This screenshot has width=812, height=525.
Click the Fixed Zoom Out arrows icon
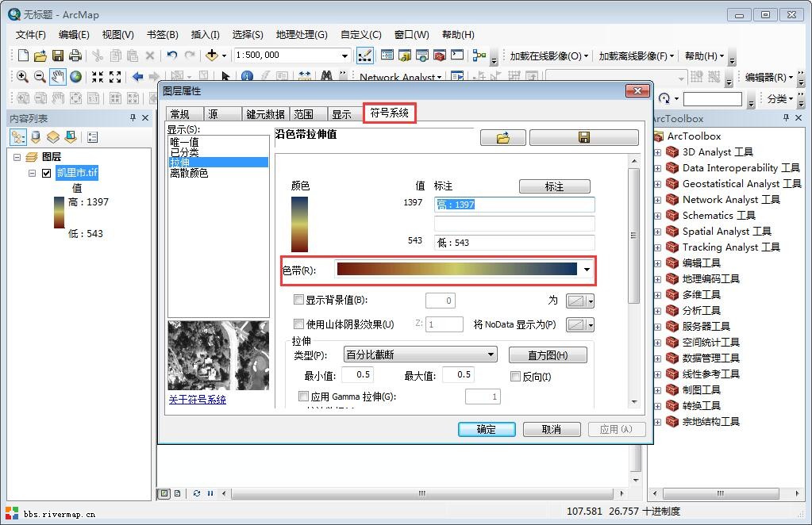tap(115, 77)
